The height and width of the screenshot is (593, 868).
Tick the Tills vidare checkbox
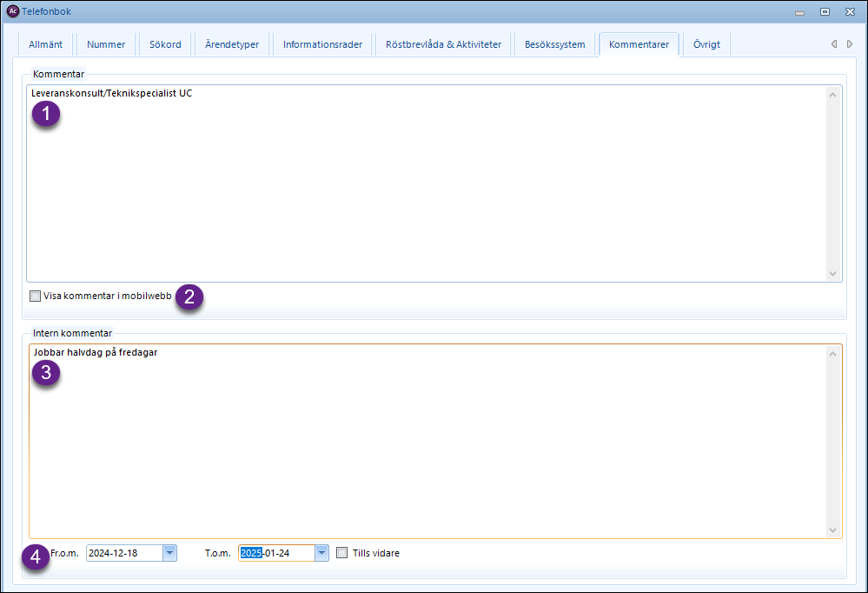click(x=342, y=552)
